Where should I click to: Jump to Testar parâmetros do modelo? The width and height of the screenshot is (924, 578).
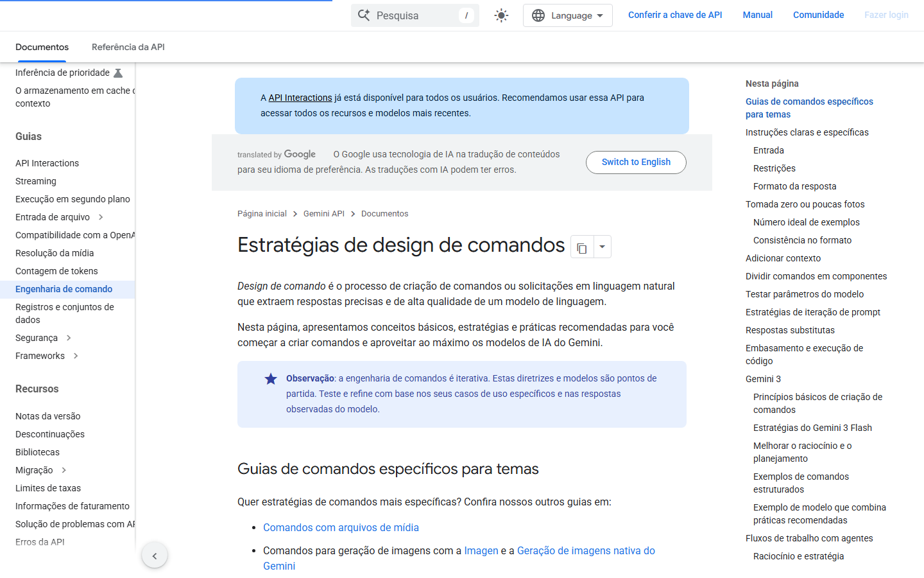pyautogui.click(x=805, y=294)
